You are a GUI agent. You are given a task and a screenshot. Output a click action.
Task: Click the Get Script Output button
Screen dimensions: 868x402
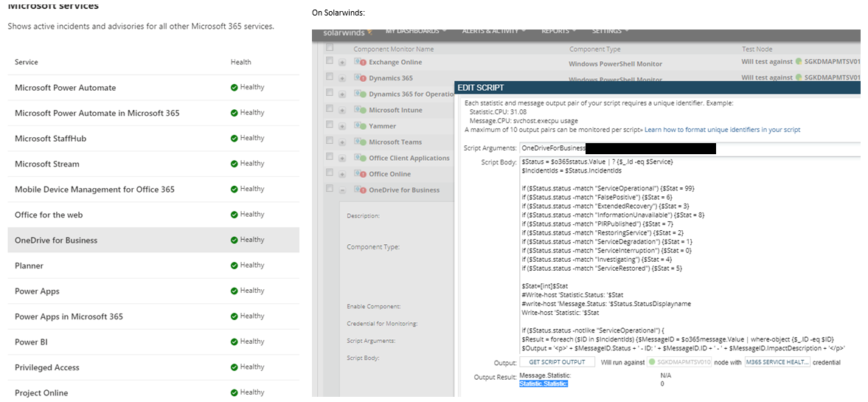click(x=557, y=362)
